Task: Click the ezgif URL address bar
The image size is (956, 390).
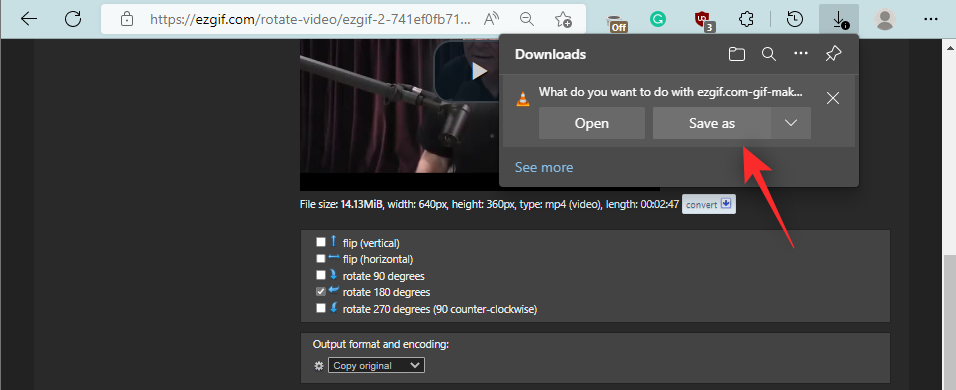Action: point(310,20)
